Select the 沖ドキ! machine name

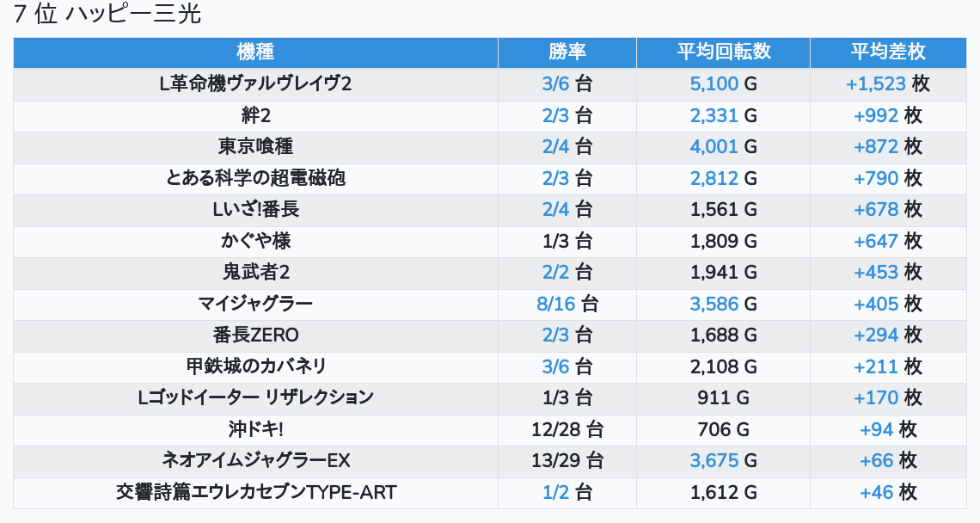tap(256, 429)
